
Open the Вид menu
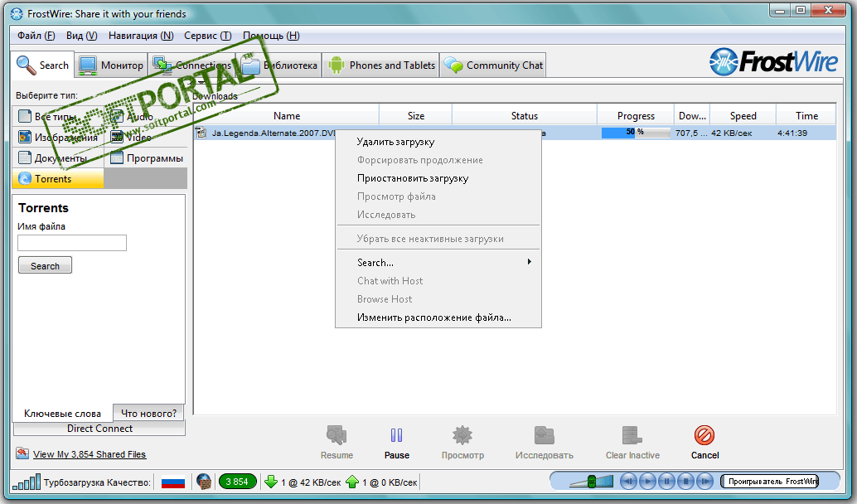pos(81,36)
